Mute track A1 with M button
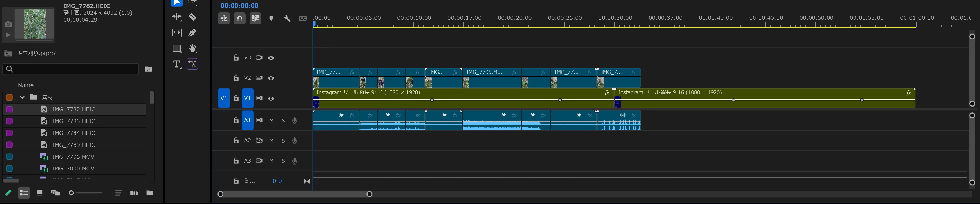980x204 pixels. click(x=271, y=120)
